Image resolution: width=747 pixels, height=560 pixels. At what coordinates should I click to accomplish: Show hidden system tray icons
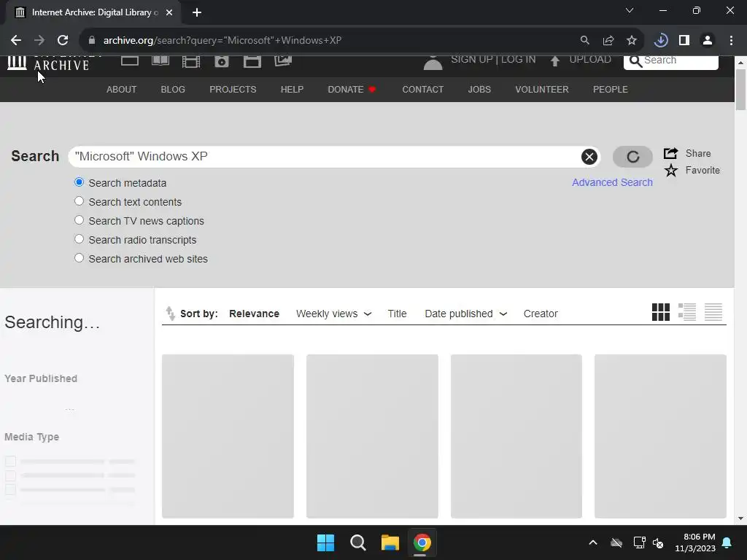(x=593, y=542)
